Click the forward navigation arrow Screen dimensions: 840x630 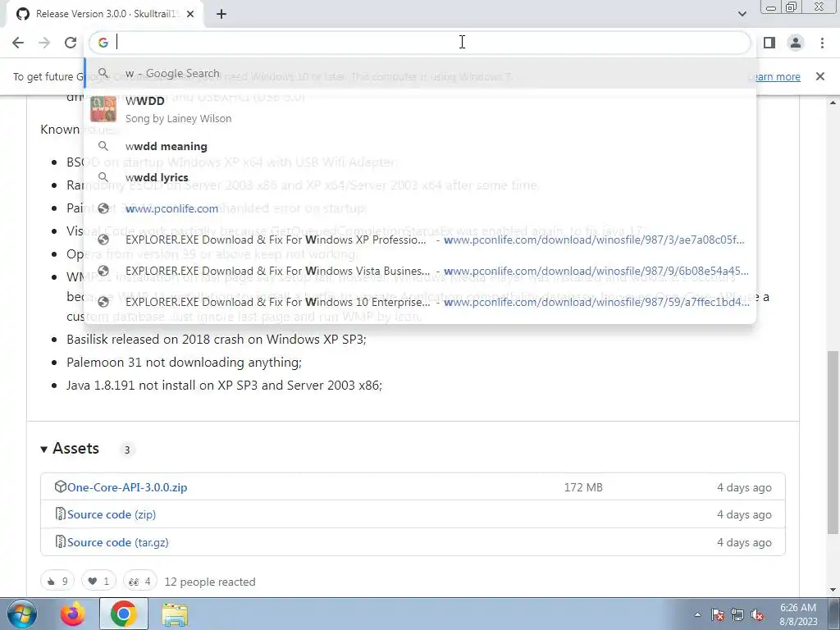point(44,43)
